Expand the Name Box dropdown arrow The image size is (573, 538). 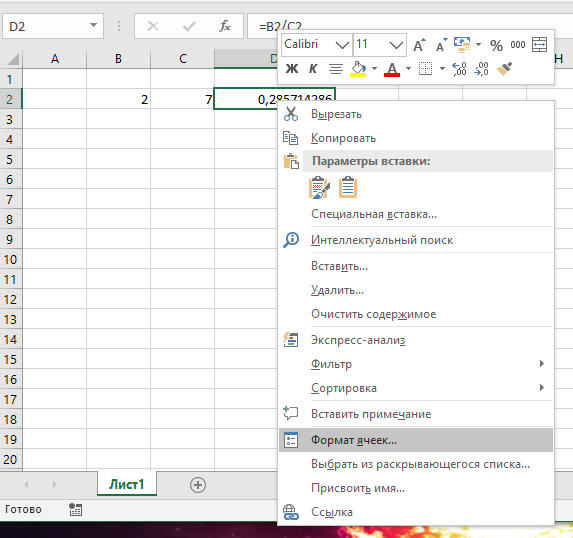coord(94,25)
